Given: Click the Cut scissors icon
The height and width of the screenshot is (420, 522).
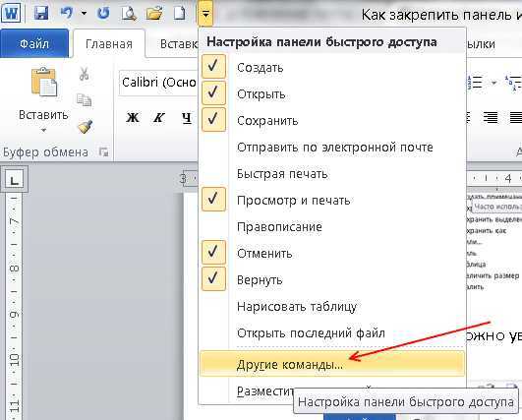Looking at the screenshot, I should pyautogui.click(x=84, y=73).
